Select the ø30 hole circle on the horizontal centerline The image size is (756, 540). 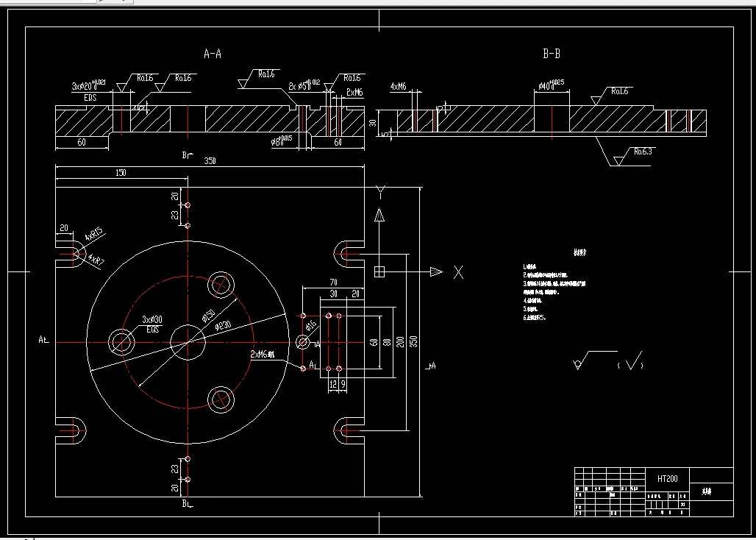(121, 342)
